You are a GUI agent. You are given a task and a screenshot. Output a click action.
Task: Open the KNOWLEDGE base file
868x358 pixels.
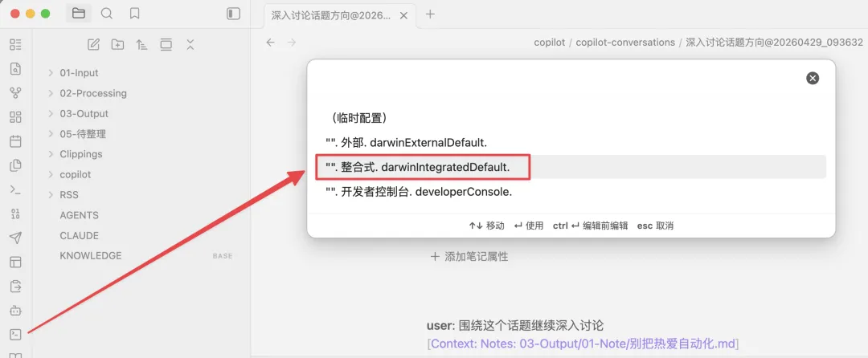[91, 255]
